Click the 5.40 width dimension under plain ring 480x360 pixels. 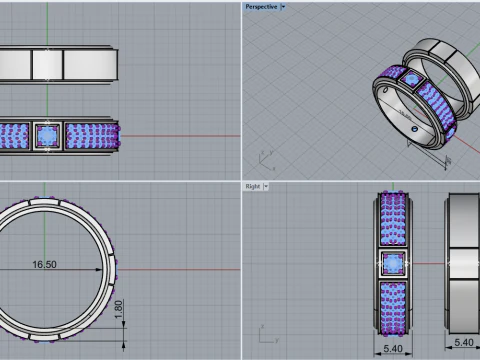pos(464,342)
